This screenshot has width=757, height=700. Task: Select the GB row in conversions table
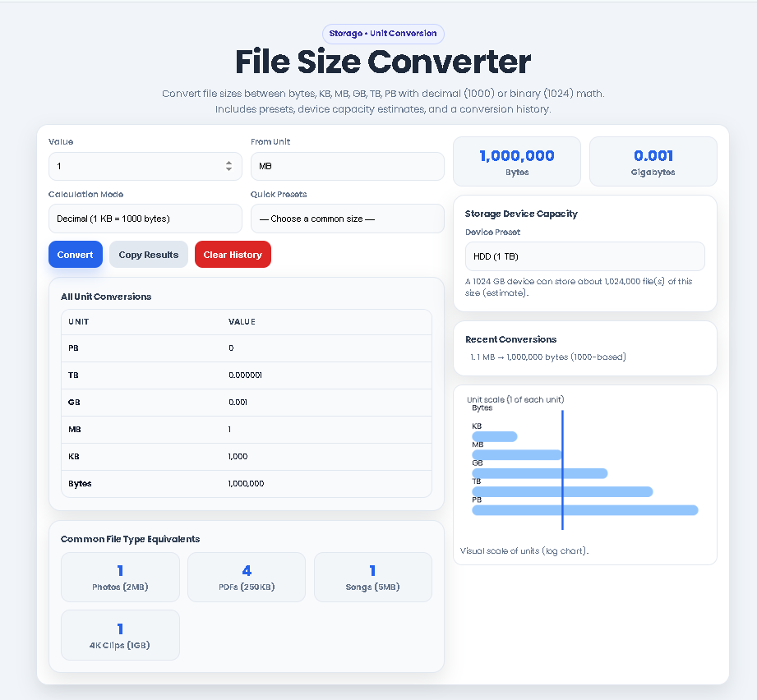click(x=247, y=402)
